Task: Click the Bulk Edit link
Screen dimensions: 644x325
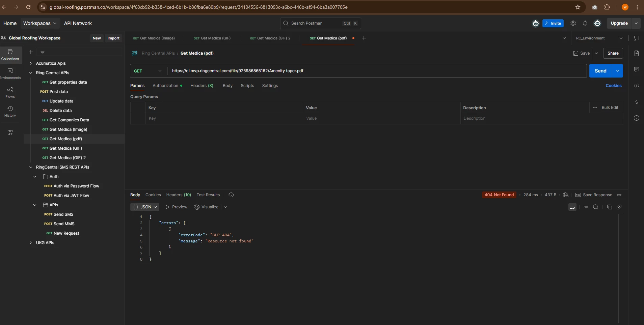Action: coord(610,108)
